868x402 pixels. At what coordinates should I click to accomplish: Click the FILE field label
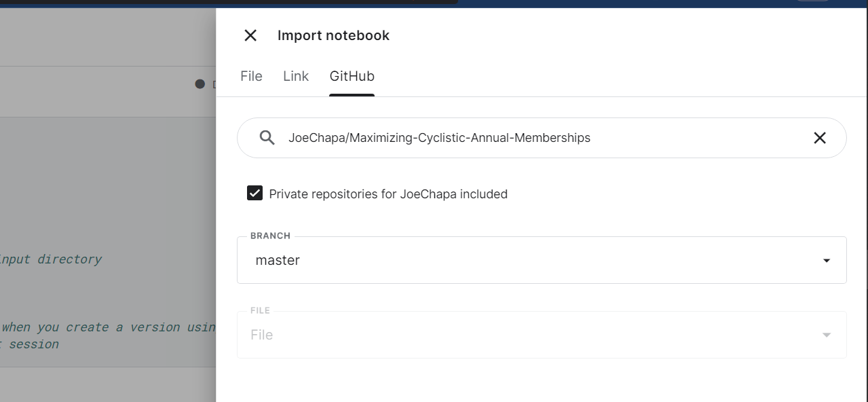[260, 310]
